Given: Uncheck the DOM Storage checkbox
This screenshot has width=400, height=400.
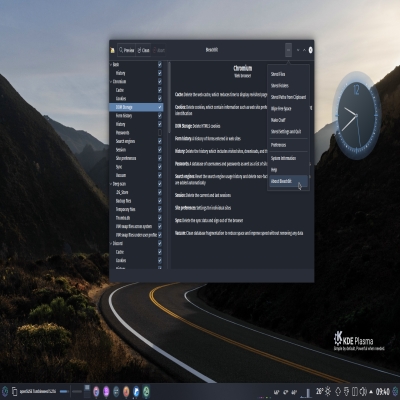Looking at the screenshot, I should pos(160,107).
